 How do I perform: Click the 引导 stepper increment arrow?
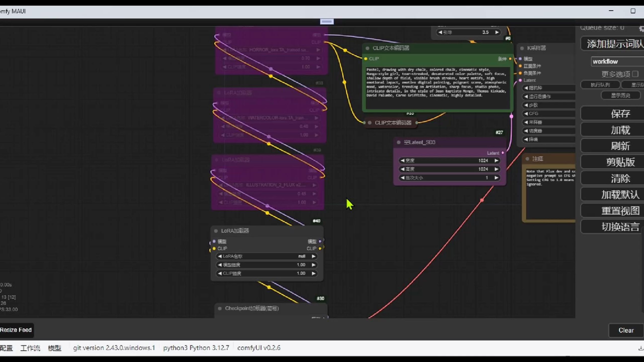tap(497, 32)
